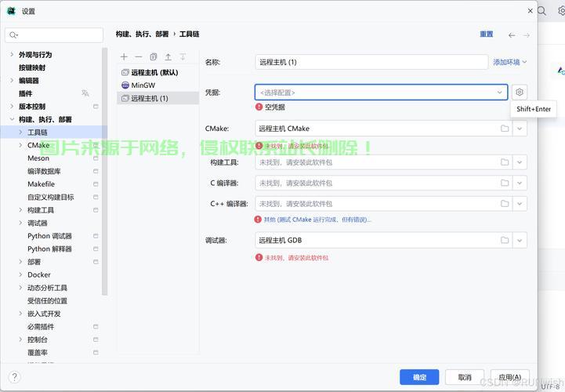Open the 凭据 configuration dropdown

point(499,93)
